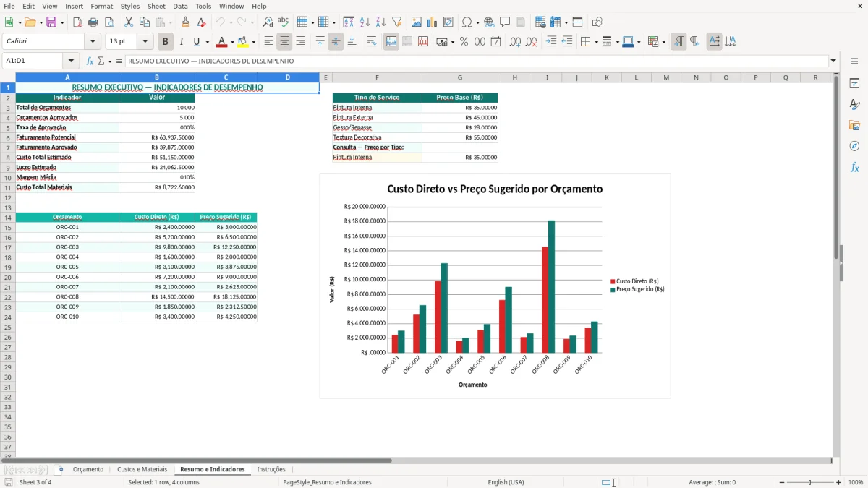Image resolution: width=868 pixels, height=488 pixels.
Task: Click the Clear Direct Formatting icon
Action: click(202, 22)
